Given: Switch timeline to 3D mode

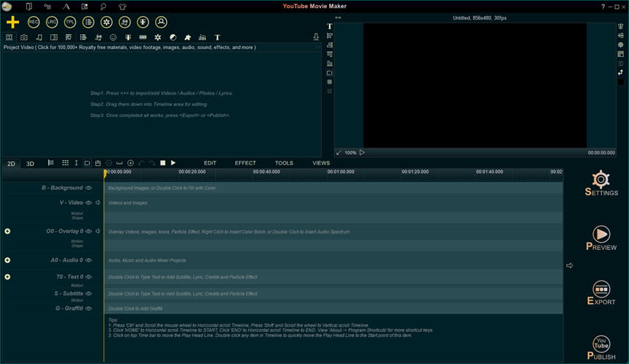Looking at the screenshot, I should [x=30, y=164].
